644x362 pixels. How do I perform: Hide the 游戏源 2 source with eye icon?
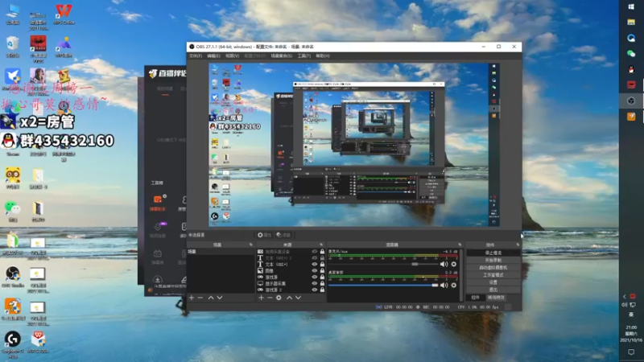click(315, 290)
